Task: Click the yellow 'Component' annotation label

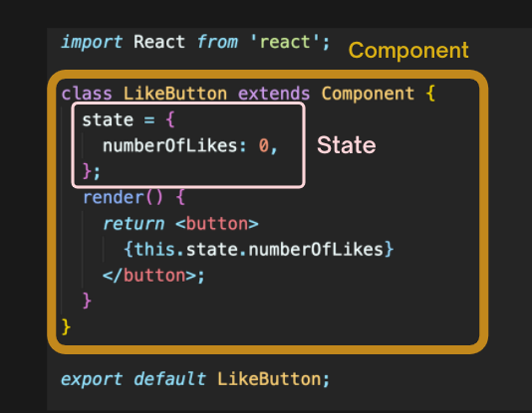Action: tap(408, 51)
